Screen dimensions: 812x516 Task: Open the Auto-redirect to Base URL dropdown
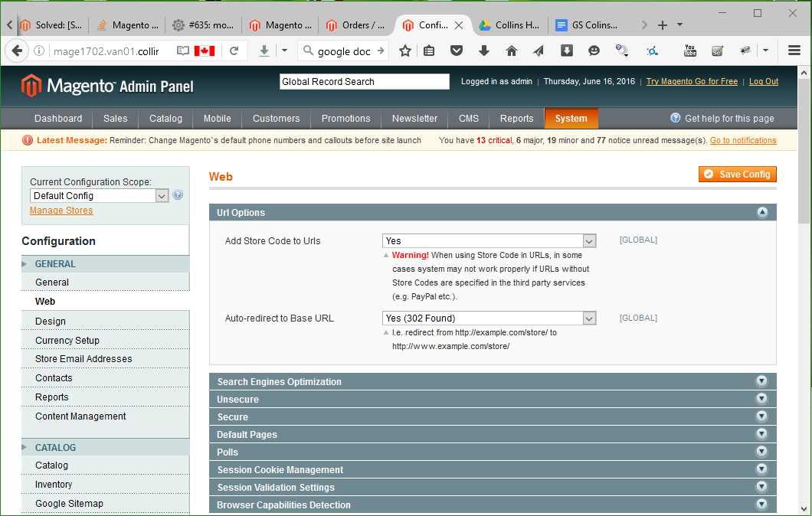coord(489,318)
